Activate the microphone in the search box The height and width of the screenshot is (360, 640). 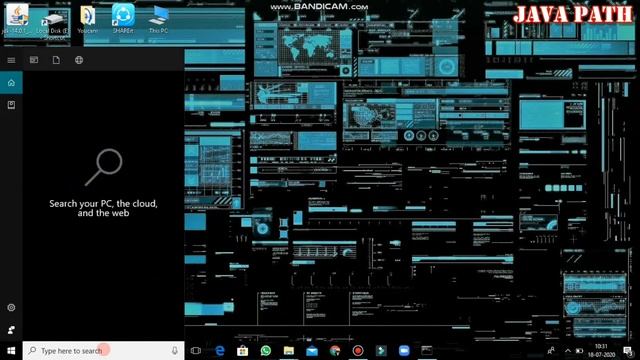click(175, 351)
